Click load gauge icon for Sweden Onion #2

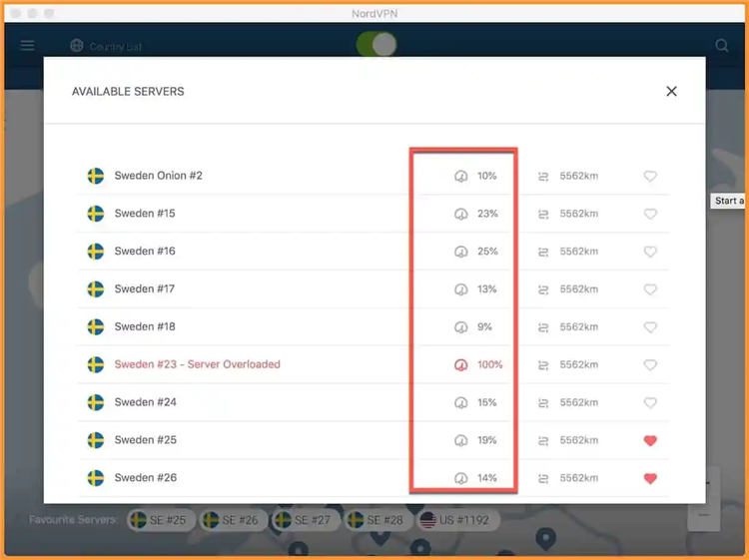click(460, 176)
